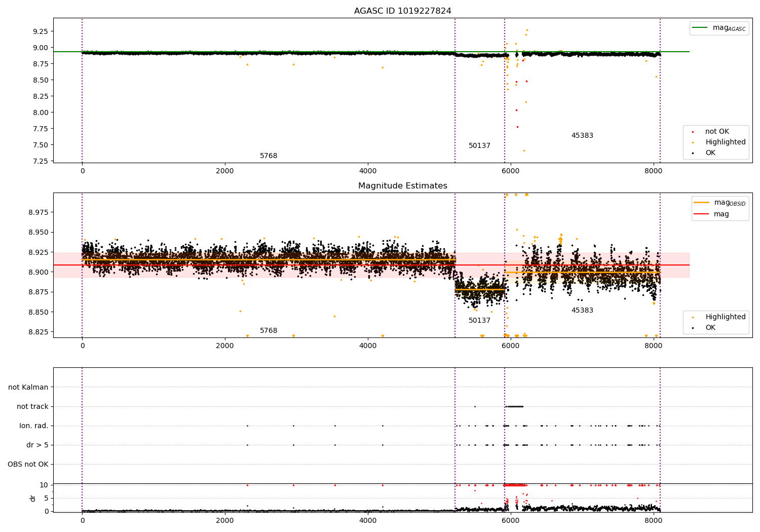Click the orange mag_OBSID legend line sample
Image resolution: width=760 pixels, height=532 pixels.
tap(702, 203)
